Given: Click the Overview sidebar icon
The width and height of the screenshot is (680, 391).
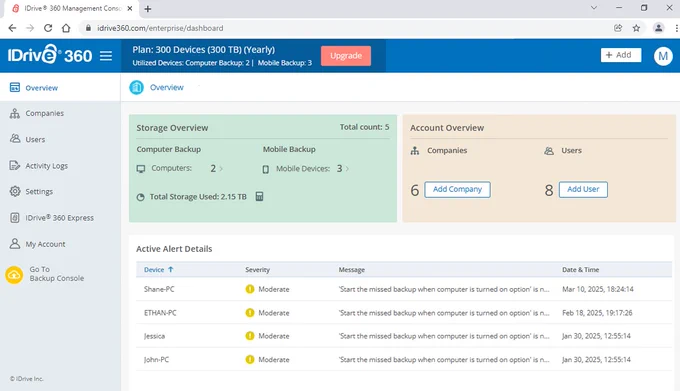Looking at the screenshot, I should (15, 88).
